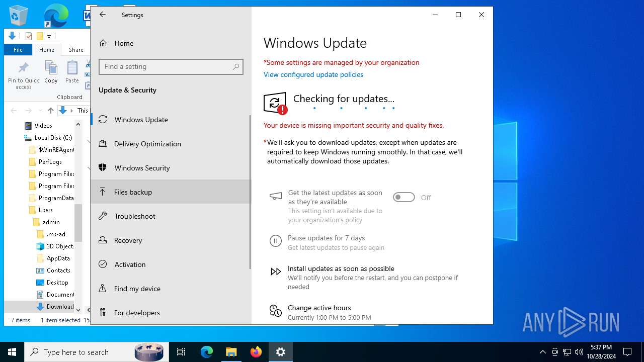The image size is (644, 362).
Task: Select Downloads in Explorer tree
Action: (x=55, y=307)
